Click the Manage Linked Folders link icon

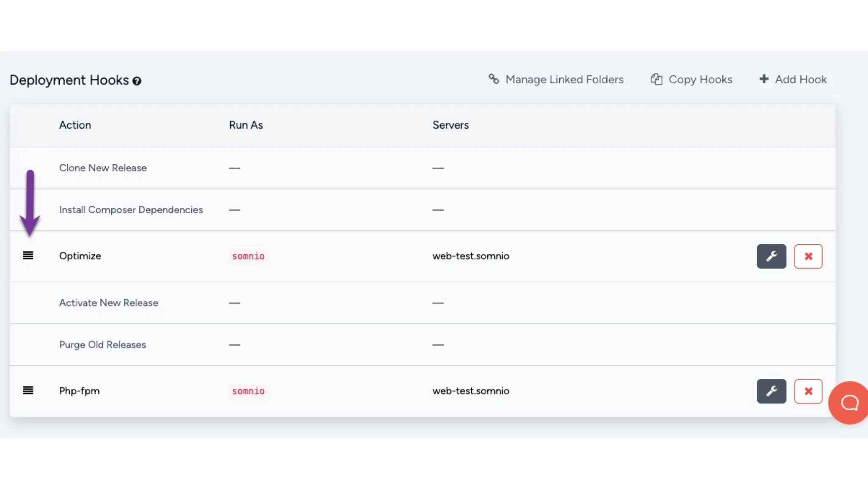click(x=494, y=79)
